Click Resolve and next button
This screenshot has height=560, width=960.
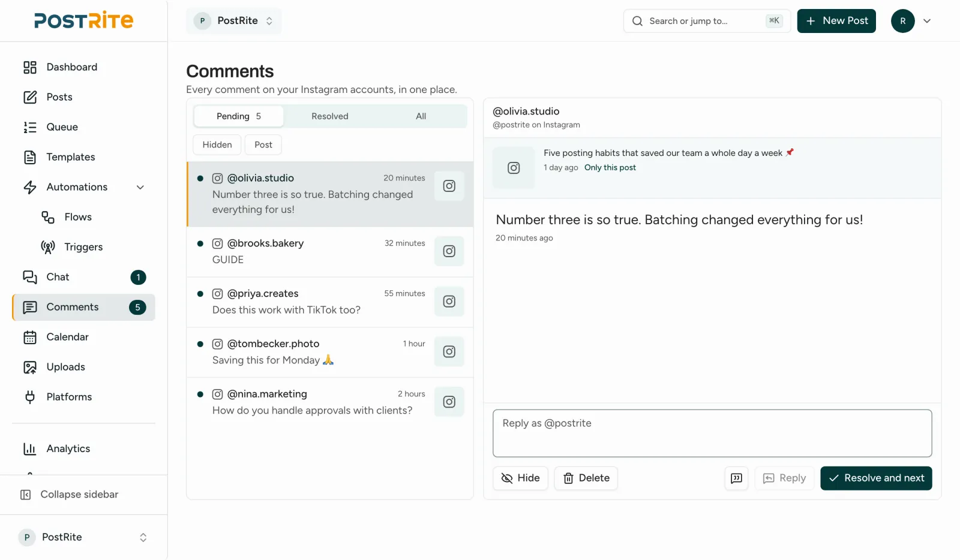(x=876, y=478)
